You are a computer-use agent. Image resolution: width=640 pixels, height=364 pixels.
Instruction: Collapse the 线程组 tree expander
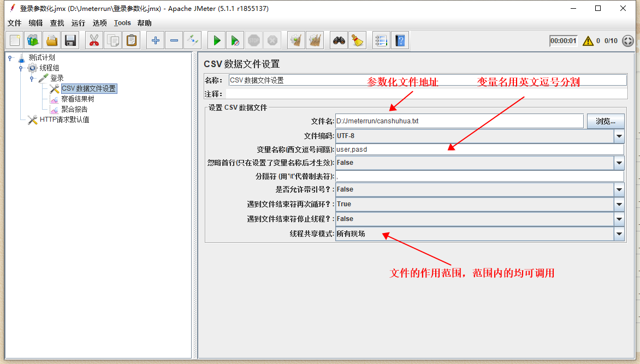pos(21,68)
